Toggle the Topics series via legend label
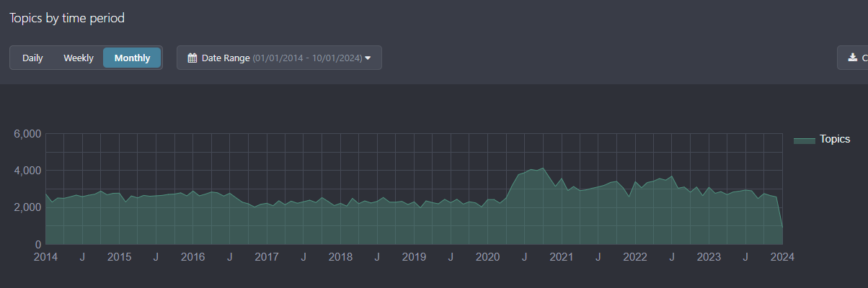Viewport: 868px width, 288px height. (x=834, y=140)
